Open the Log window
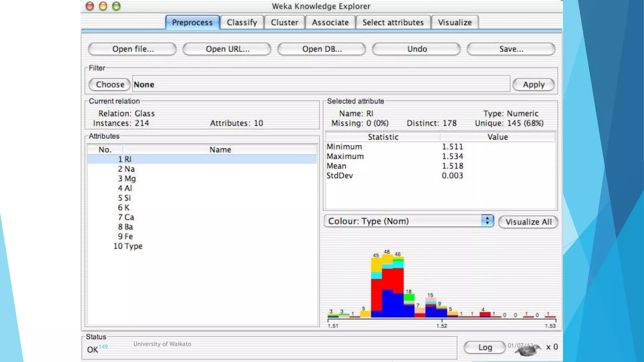 click(485, 347)
